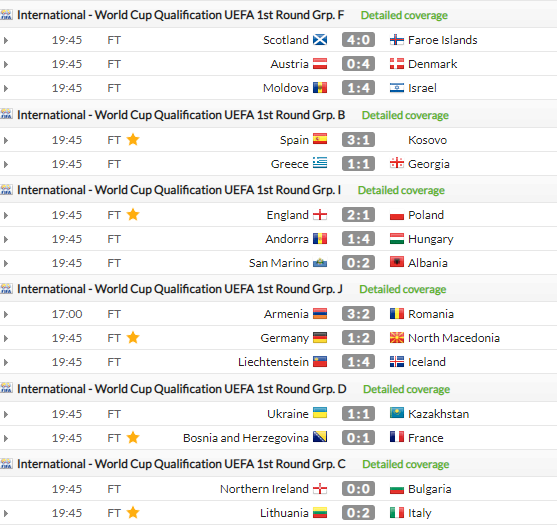
Task: Open the World Cup Qualification Grp. J header
Action: click(180, 289)
